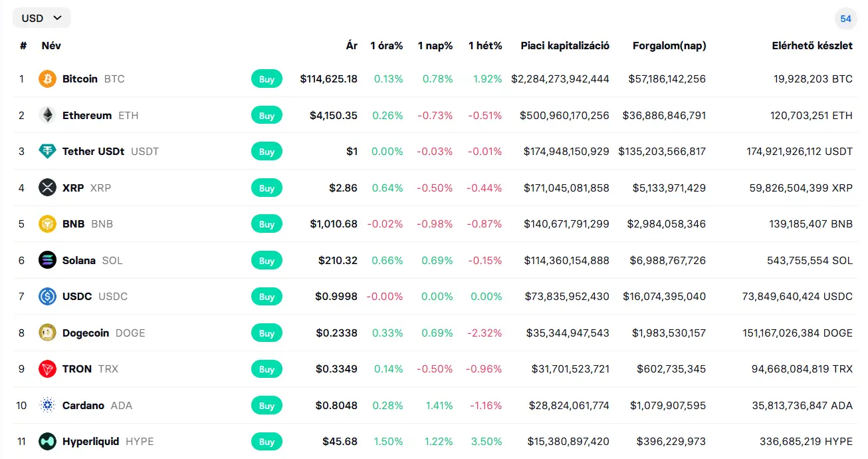Click the 54 counter badge
Viewport: 868px width, 459px height.
845,19
